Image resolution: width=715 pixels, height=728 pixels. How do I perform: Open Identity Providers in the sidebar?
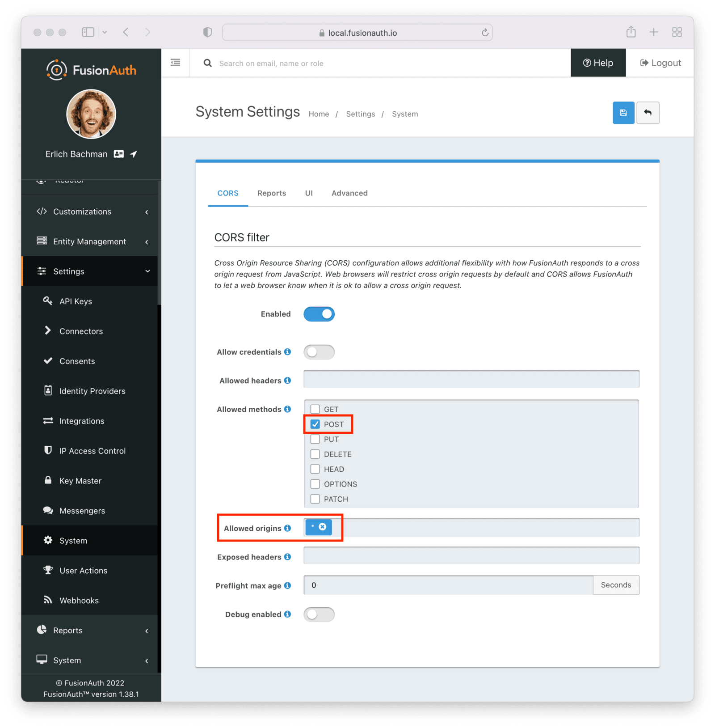click(x=89, y=391)
